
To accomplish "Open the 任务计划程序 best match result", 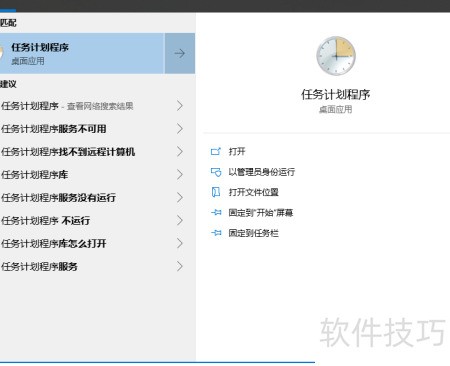I will 82,53.
